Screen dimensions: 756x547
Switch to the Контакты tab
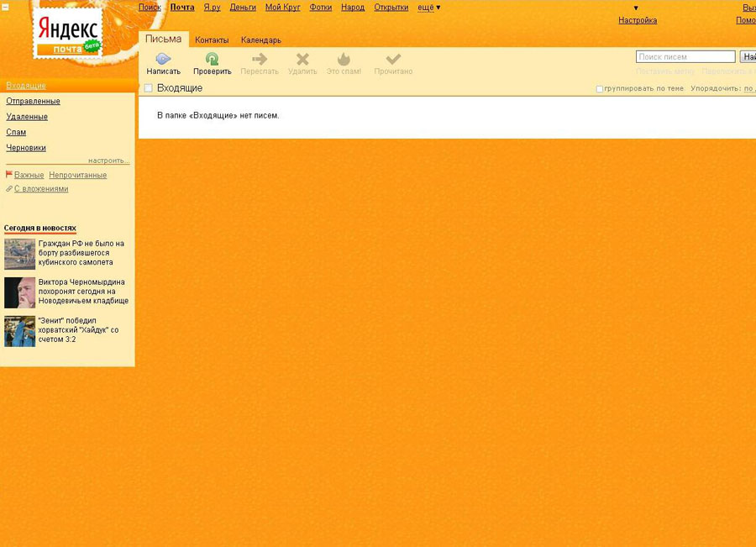pos(212,40)
